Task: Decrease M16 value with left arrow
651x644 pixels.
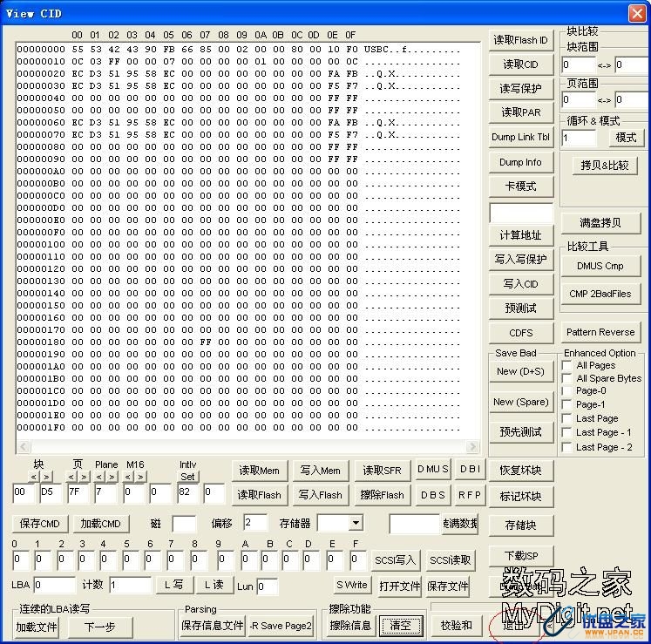Action: click(128, 477)
